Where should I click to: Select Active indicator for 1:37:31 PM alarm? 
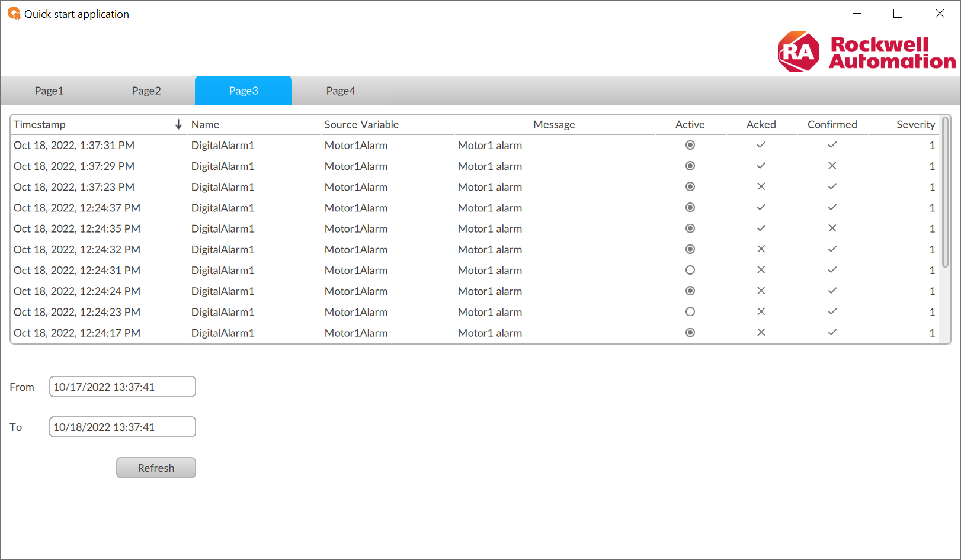point(690,145)
